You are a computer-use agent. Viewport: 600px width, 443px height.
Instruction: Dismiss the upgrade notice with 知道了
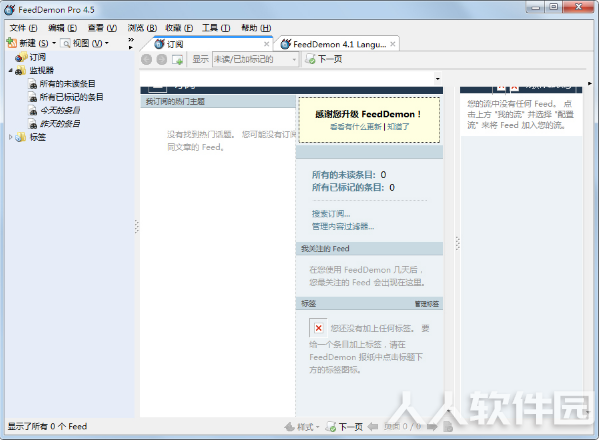[398, 127]
